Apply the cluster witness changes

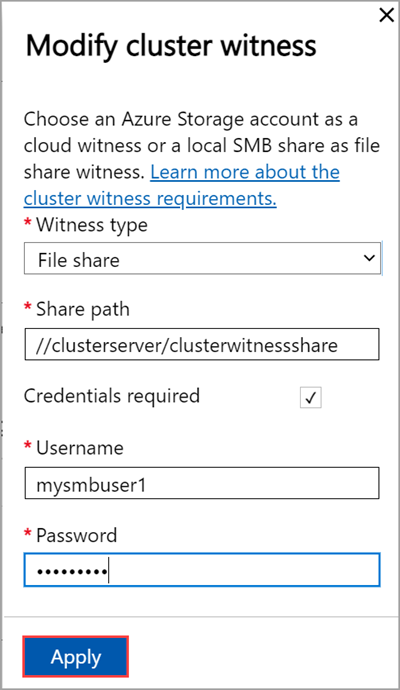(x=76, y=657)
